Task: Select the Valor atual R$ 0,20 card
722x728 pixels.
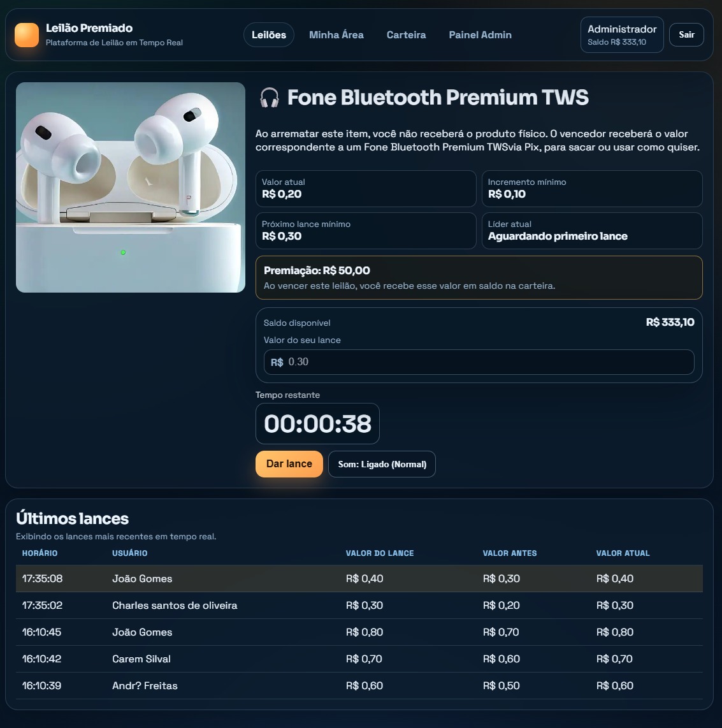Action: [x=365, y=189]
